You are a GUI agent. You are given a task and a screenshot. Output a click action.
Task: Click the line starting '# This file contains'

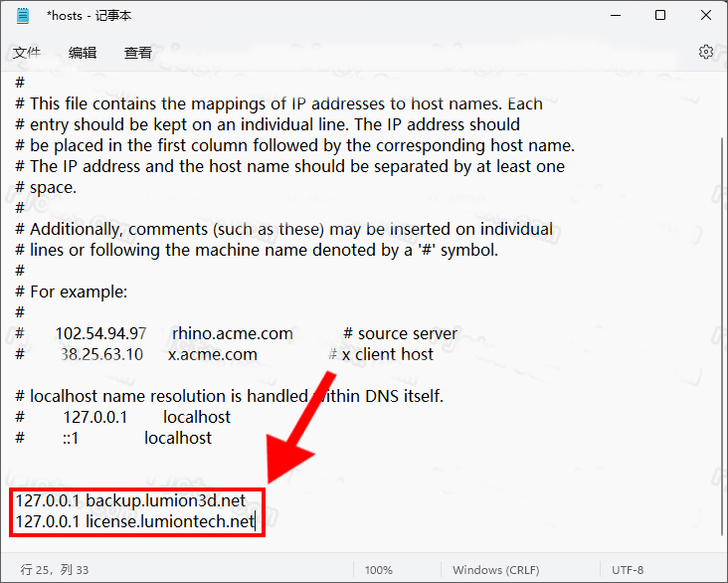(278, 103)
